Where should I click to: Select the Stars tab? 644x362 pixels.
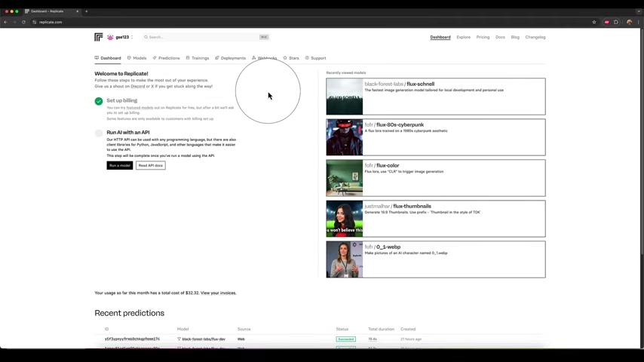tap(290, 58)
